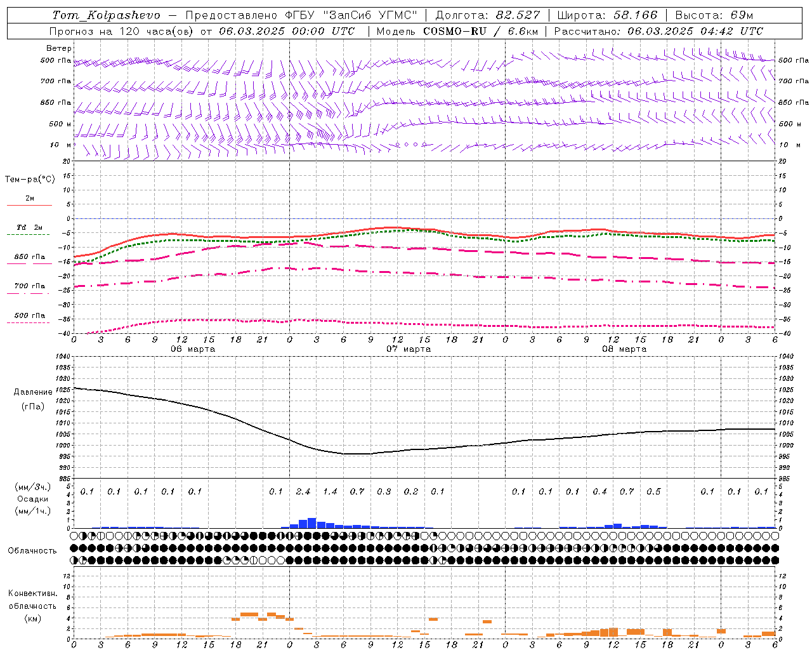The height and width of the screenshot is (650, 812).
Task: Click the 500 гПа temperature legend label
Action: tap(29, 315)
